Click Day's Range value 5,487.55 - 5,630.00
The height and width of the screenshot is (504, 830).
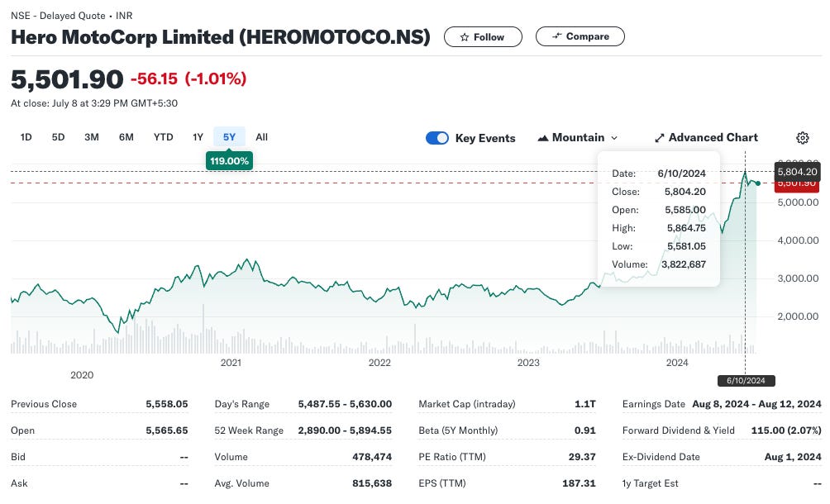click(345, 404)
